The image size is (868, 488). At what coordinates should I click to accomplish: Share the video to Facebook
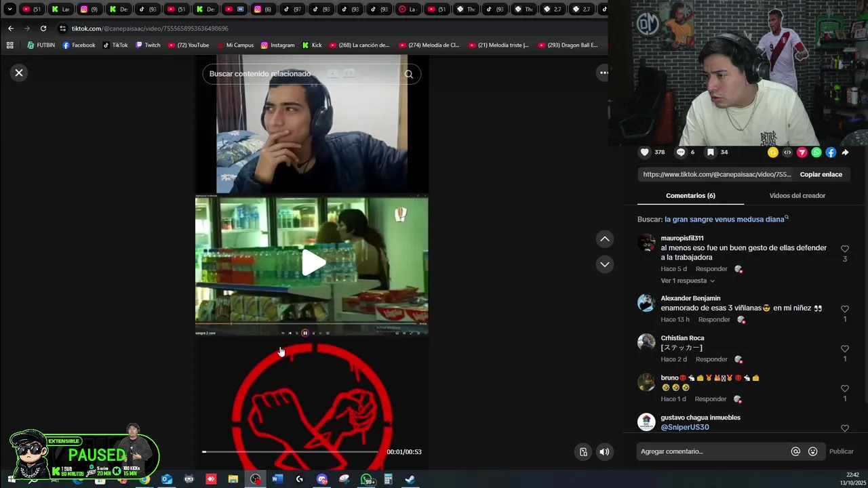[831, 152]
